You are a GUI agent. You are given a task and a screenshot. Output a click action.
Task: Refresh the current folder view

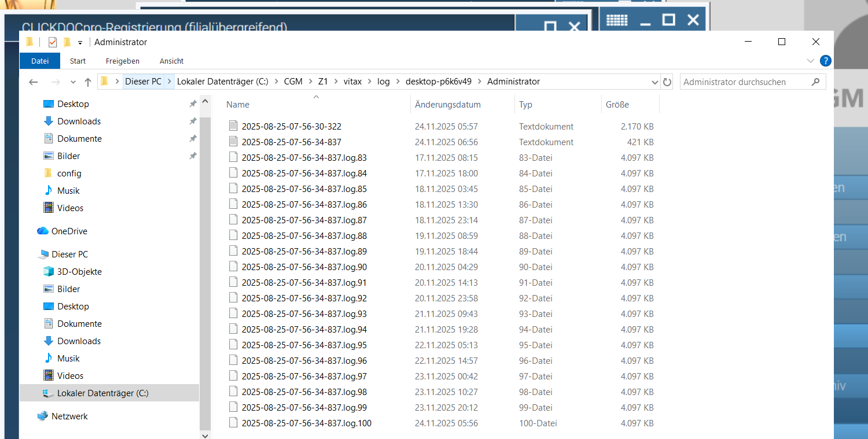click(667, 82)
